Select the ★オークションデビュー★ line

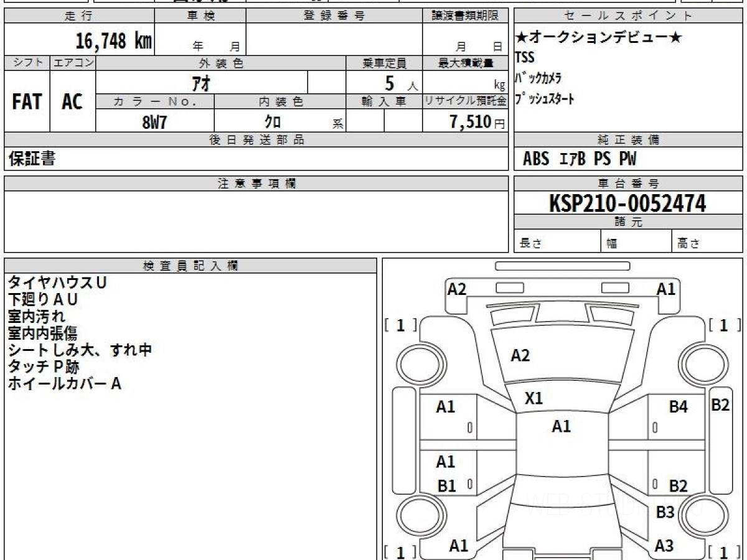(599, 38)
